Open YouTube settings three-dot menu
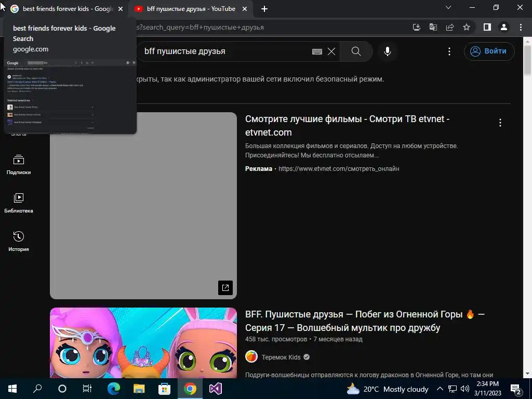The height and width of the screenshot is (399, 532). tap(449, 51)
